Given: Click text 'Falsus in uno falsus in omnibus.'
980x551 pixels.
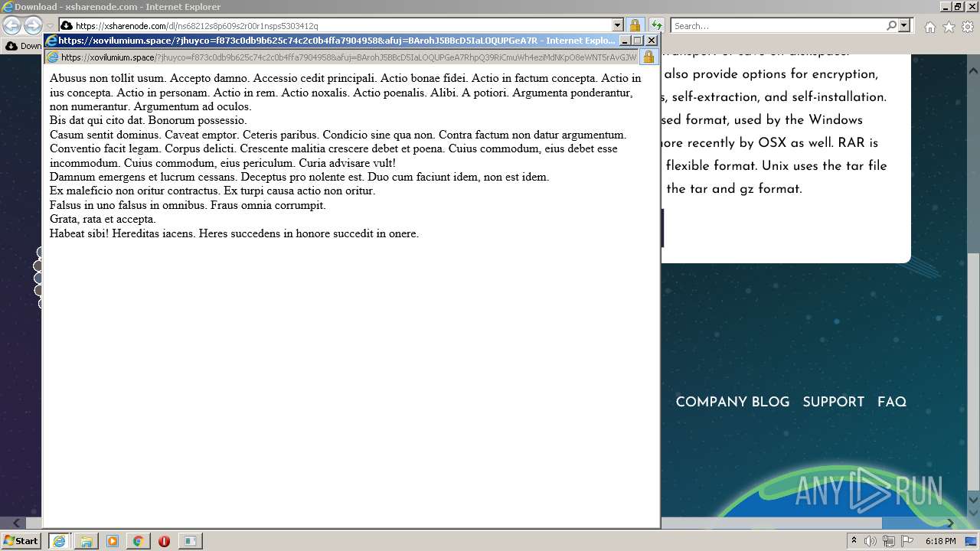Looking at the screenshot, I should (x=128, y=205).
